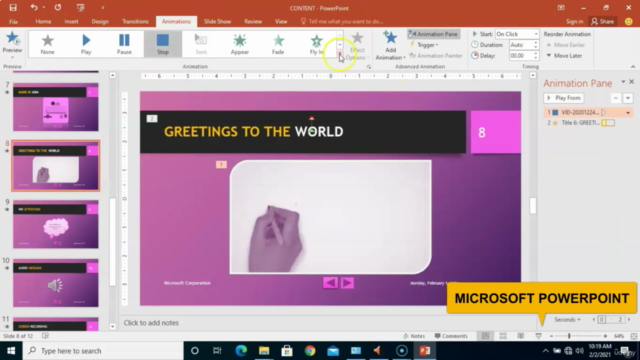This screenshot has width=640, height=360.
Task: Move animation up with pane arrow
Action: [616, 98]
